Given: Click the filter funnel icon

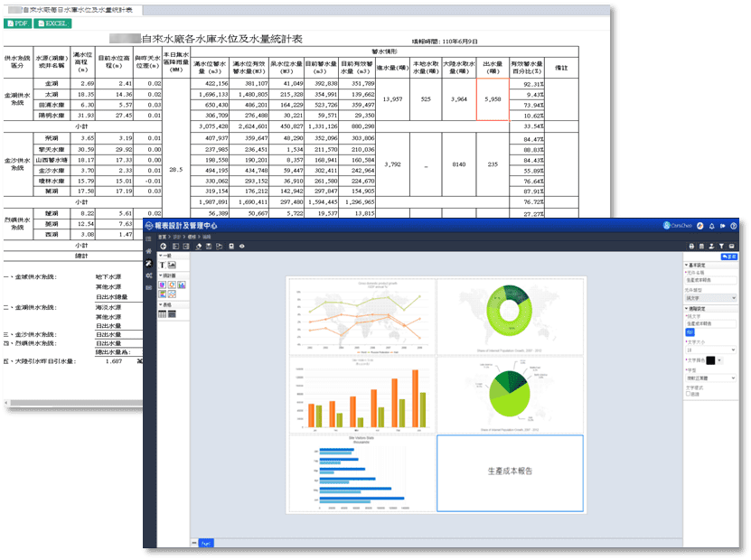Looking at the screenshot, I should click(722, 246).
